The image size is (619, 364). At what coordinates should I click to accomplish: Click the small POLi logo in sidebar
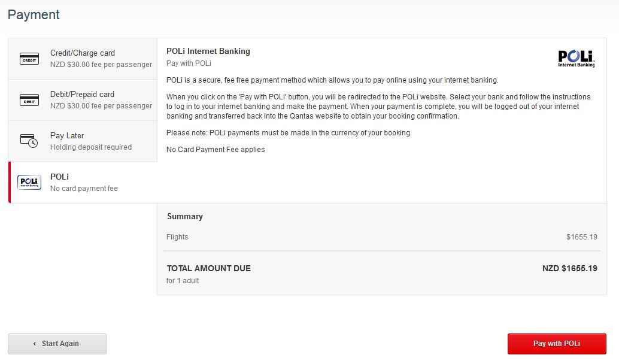coord(29,183)
